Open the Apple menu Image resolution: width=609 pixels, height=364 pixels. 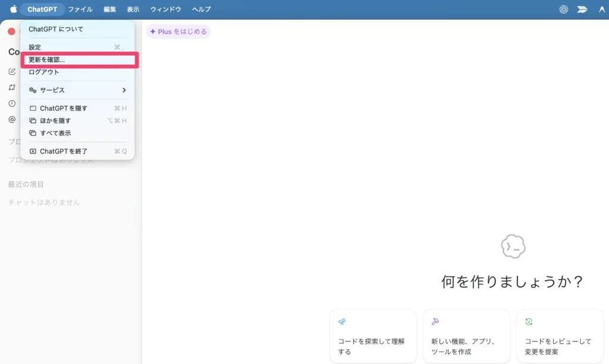[13, 9]
